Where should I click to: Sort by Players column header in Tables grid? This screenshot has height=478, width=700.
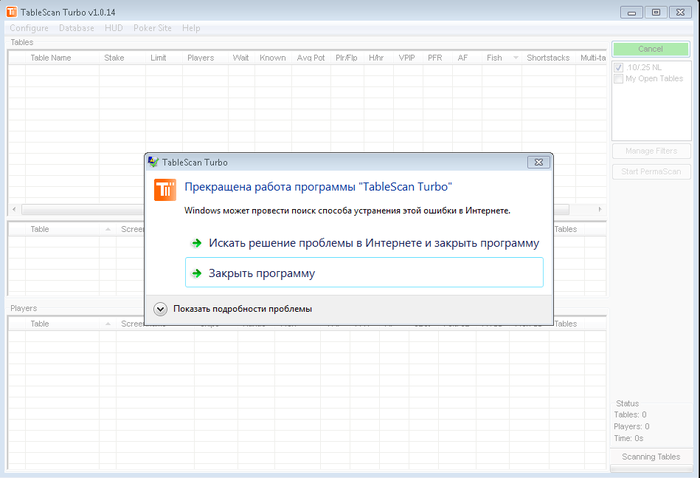(205, 58)
